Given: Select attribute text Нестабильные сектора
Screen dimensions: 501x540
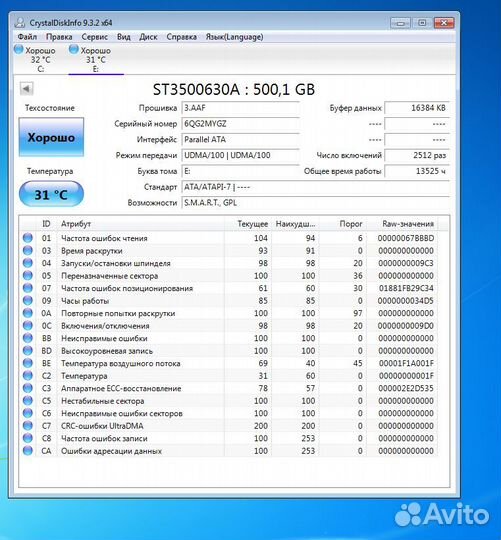Looking at the screenshot, I should click(x=103, y=401).
